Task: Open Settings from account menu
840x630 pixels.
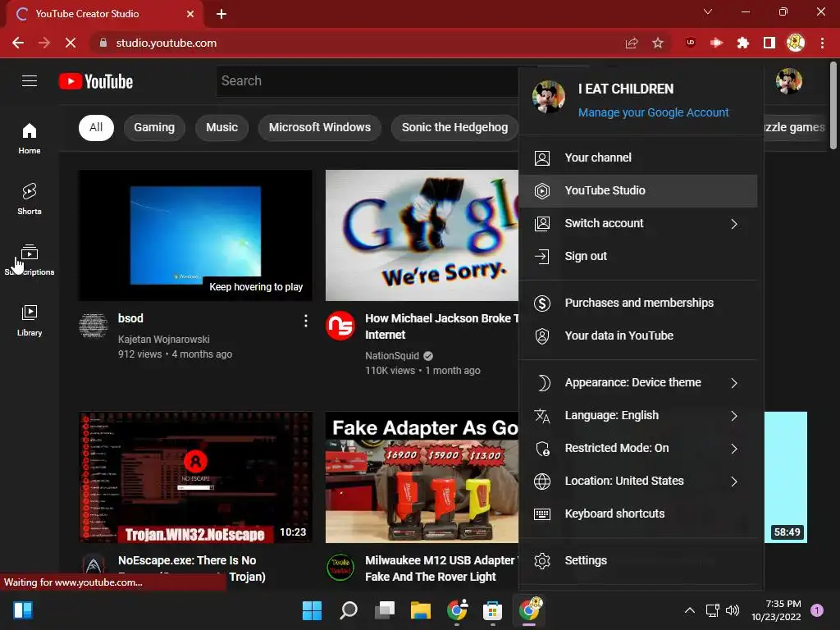Action: pyautogui.click(x=638, y=561)
